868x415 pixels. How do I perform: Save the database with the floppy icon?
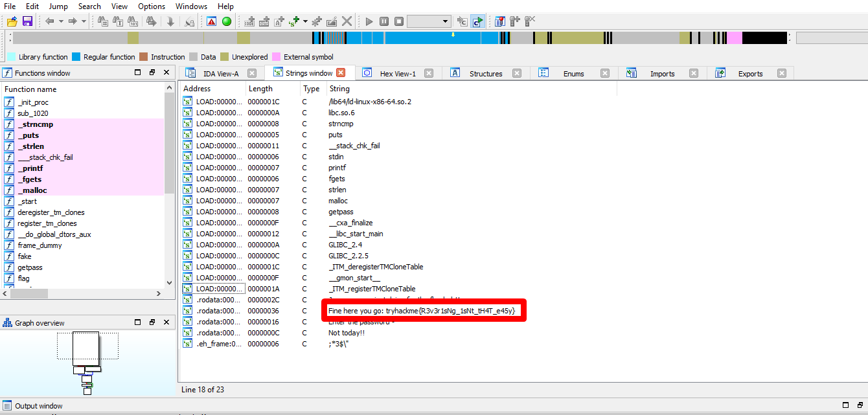27,21
